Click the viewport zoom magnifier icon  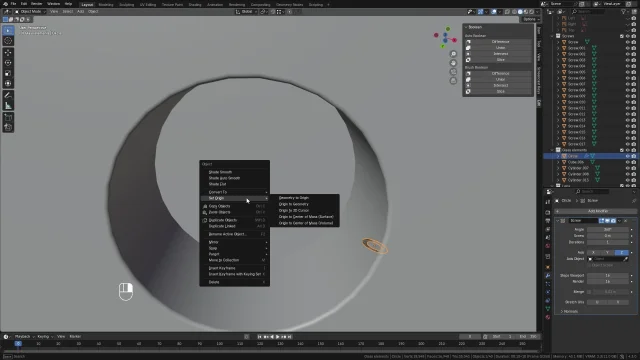(x=453, y=54)
